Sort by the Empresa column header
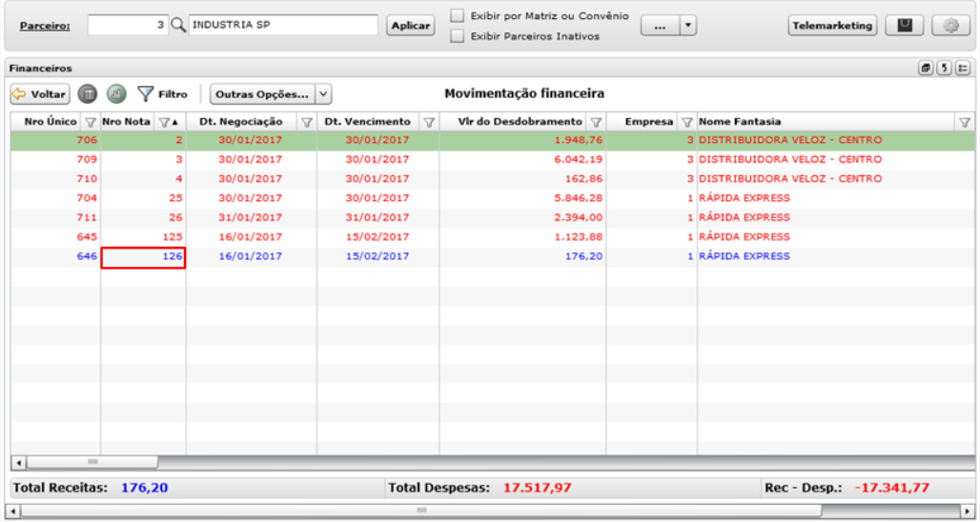The width and height of the screenshot is (980, 522). (x=649, y=122)
